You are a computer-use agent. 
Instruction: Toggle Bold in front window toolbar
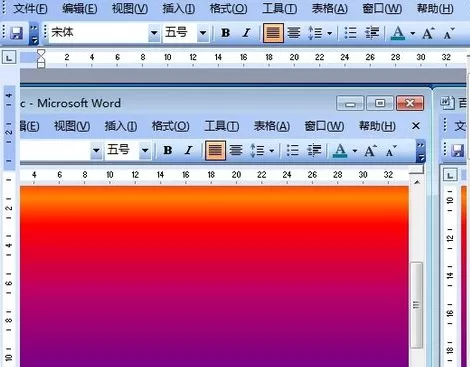(x=168, y=150)
